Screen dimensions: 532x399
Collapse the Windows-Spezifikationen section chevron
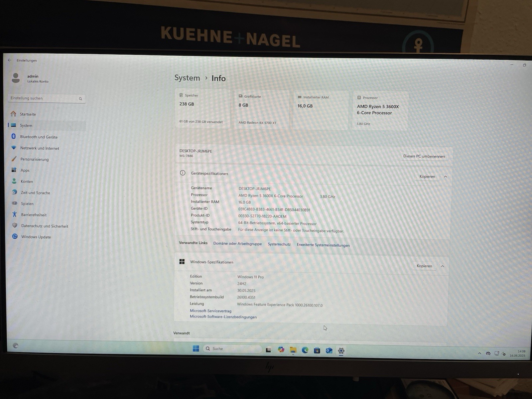[x=443, y=266]
